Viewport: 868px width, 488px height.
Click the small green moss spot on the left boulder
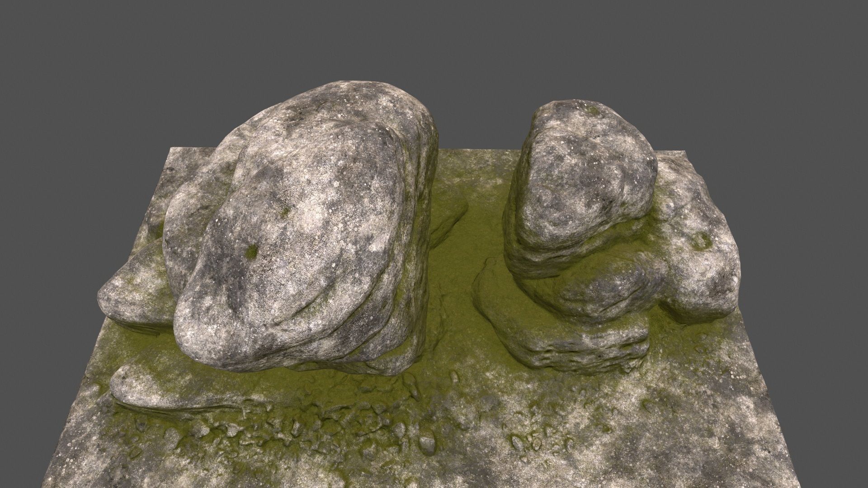click(x=251, y=251)
